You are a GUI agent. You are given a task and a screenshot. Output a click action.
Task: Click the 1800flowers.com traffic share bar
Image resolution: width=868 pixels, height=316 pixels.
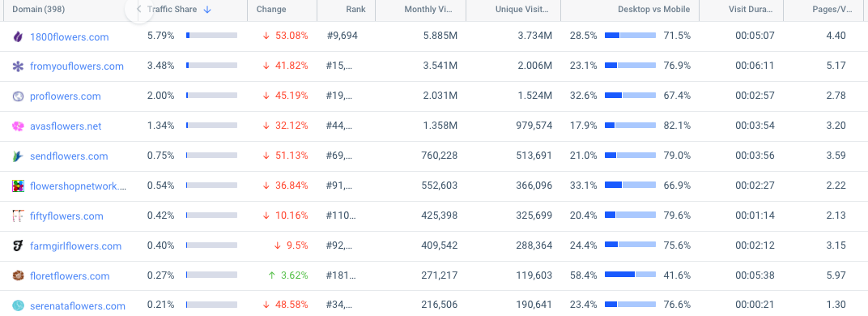pos(211,35)
